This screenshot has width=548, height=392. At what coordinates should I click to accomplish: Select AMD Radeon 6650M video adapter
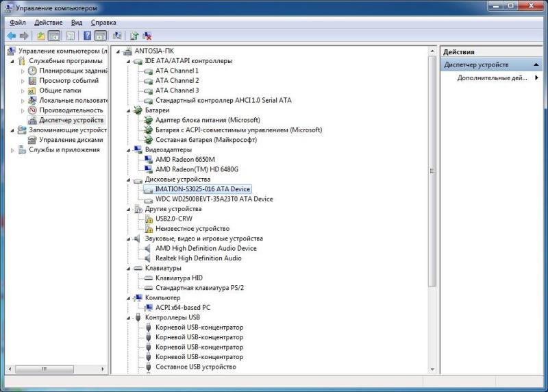coord(186,160)
